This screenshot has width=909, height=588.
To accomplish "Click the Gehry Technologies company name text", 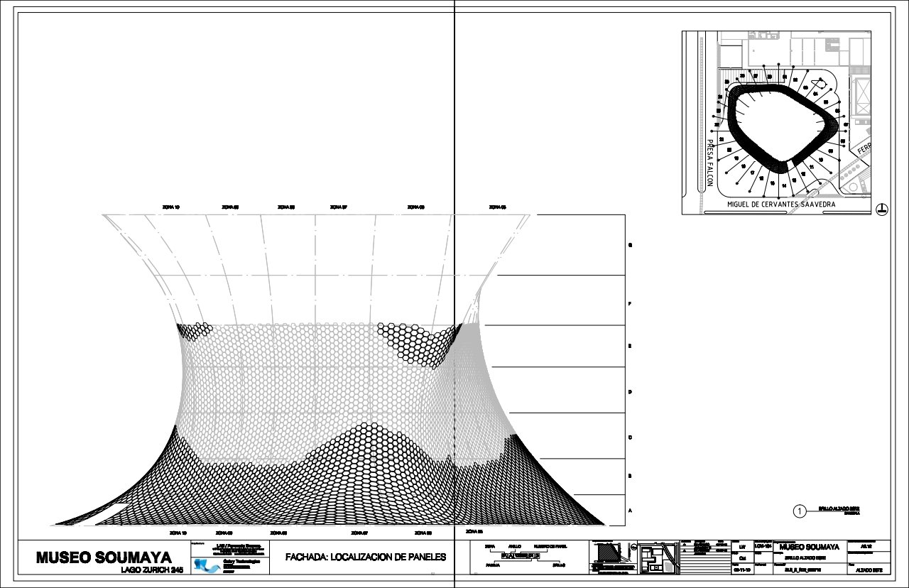I will (x=243, y=560).
